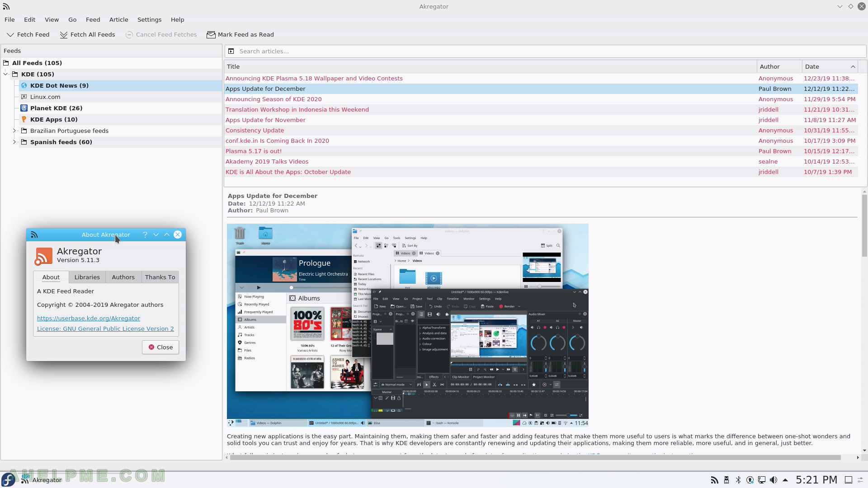Viewport: 868px width, 488px height.
Task: Open the Settings menu
Action: pyautogui.click(x=149, y=19)
